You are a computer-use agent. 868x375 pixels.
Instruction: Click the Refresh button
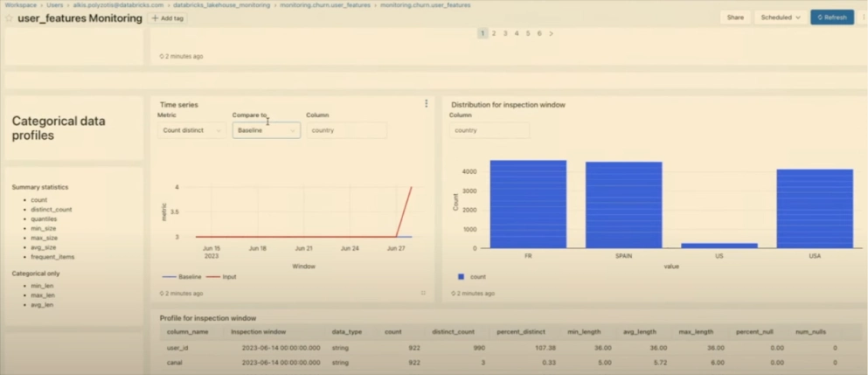tap(832, 17)
